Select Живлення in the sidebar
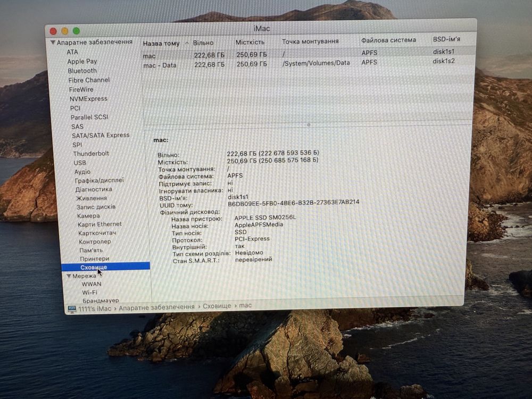 point(92,198)
